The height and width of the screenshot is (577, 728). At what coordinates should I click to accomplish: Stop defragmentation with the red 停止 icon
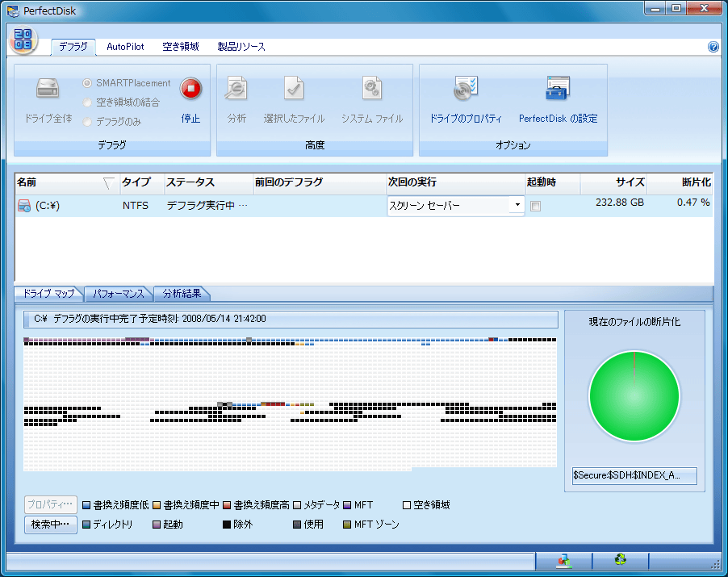190,88
